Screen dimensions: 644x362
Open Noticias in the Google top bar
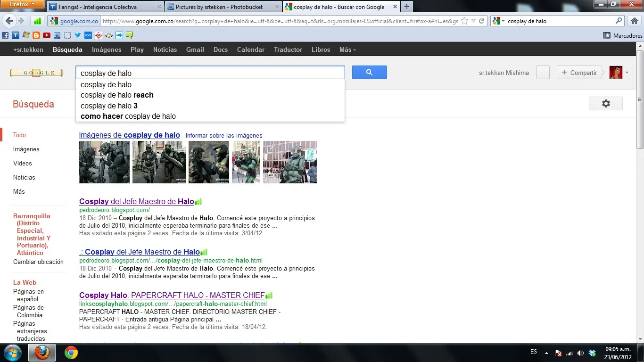tap(165, 49)
